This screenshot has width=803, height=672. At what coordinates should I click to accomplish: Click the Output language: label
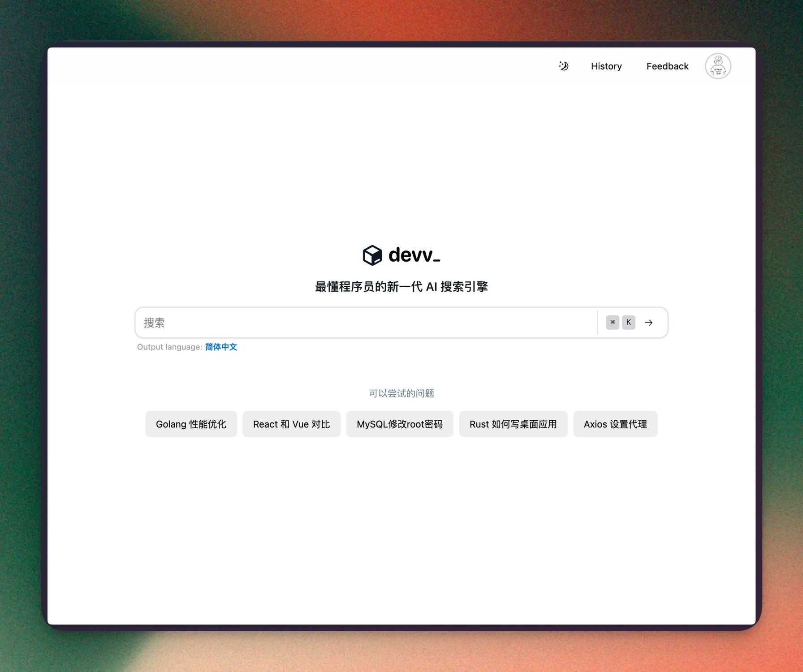click(170, 347)
